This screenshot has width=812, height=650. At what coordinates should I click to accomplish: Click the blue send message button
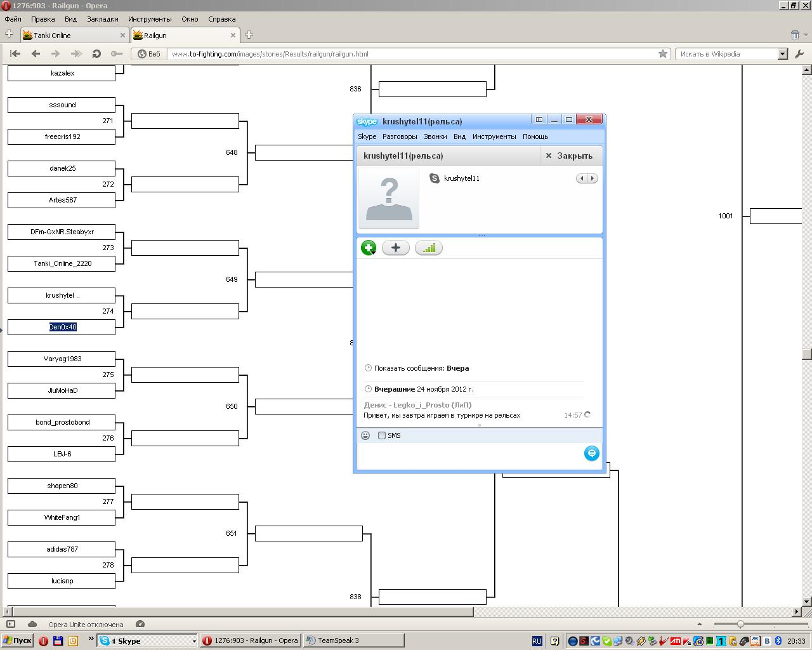coord(591,453)
